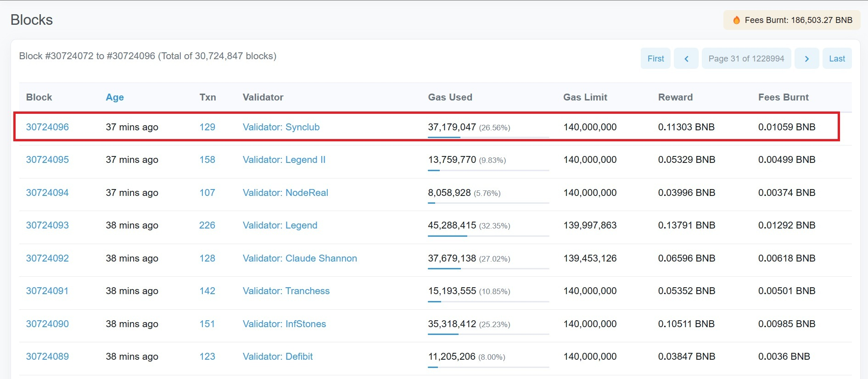Go to next page with right chevron
The image size is (868, 379).
pyautogui.click(x=806, y=59)
